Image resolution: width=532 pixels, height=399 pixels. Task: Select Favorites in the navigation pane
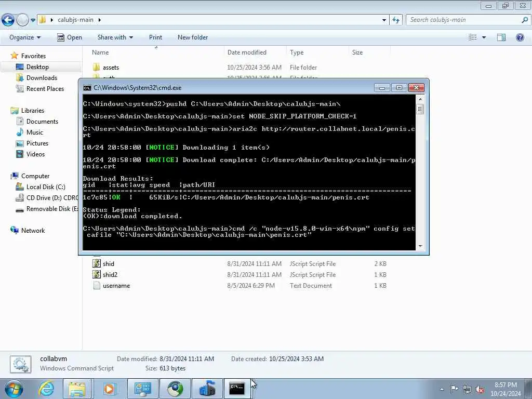pyautogui.click(x=33, y=56)
